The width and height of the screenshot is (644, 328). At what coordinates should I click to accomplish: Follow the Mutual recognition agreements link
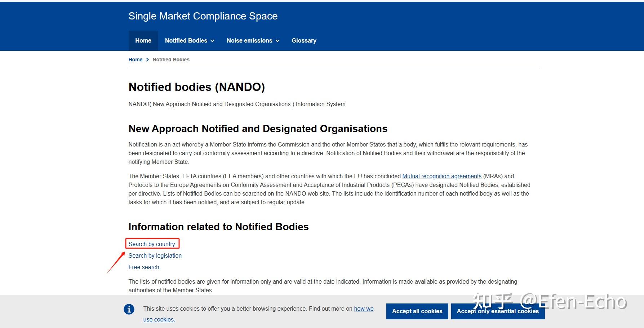[x=441, y=176]
